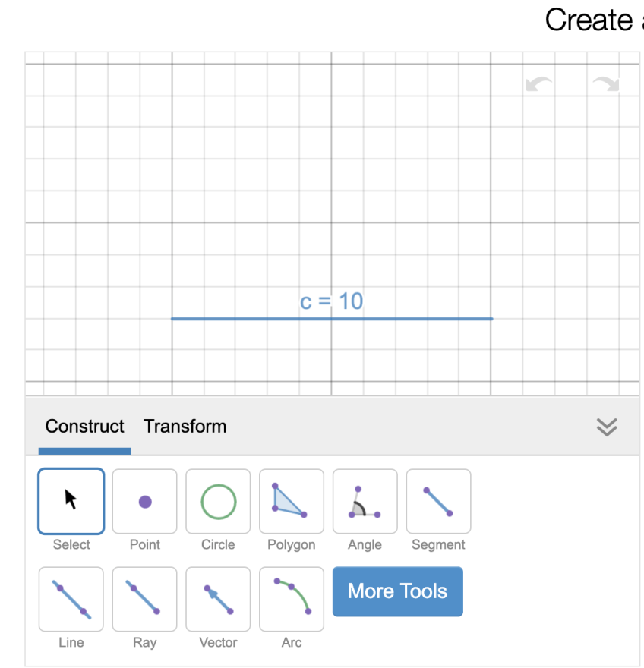Screen dimensions: 644x668
Task: Click the undo arrow
Action: click(538, 84)
